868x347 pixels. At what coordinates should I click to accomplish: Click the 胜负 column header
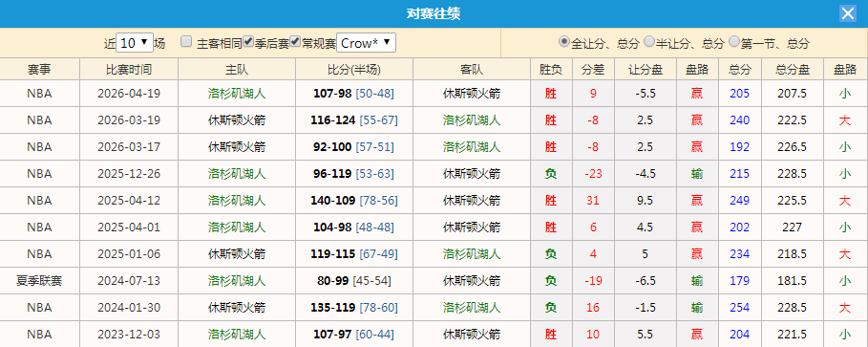tap(550, 69)
